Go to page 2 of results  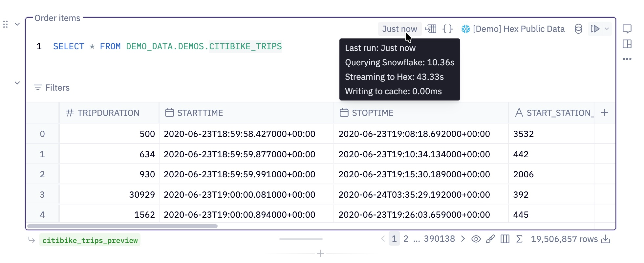[406, 239]
